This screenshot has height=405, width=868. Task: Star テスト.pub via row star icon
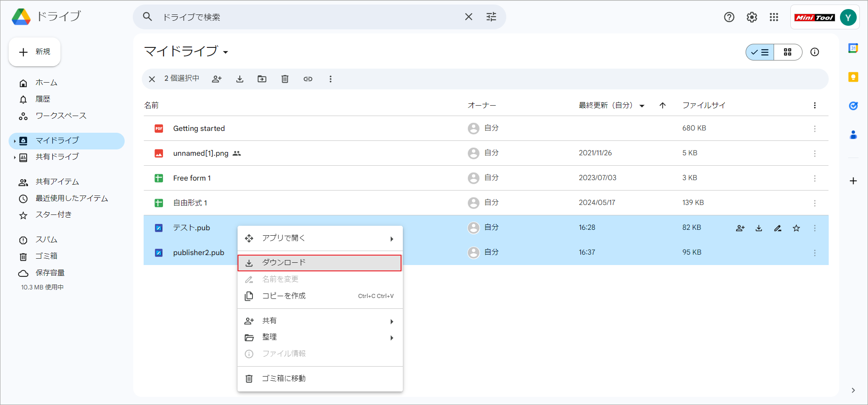coord(796,228)
